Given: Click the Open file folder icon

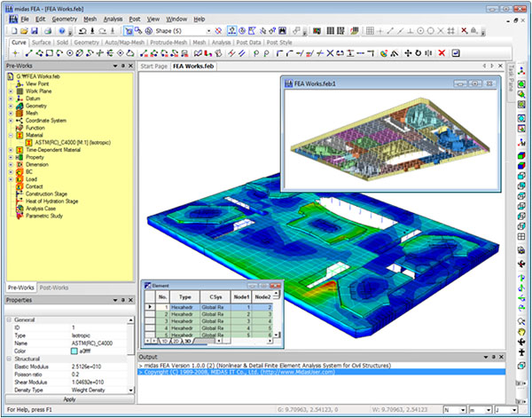Looking at the screenshot, I should [24, 31].
